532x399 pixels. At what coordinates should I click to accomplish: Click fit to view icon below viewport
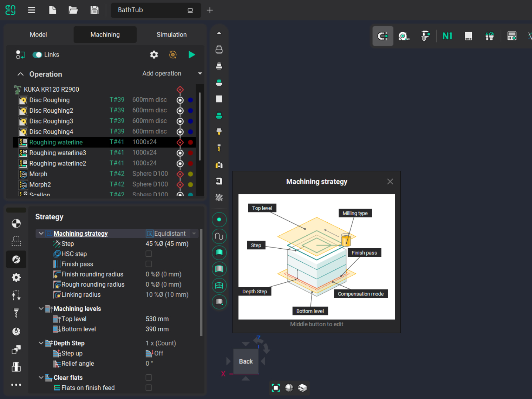pyautogui.click(x=276, y=388)
